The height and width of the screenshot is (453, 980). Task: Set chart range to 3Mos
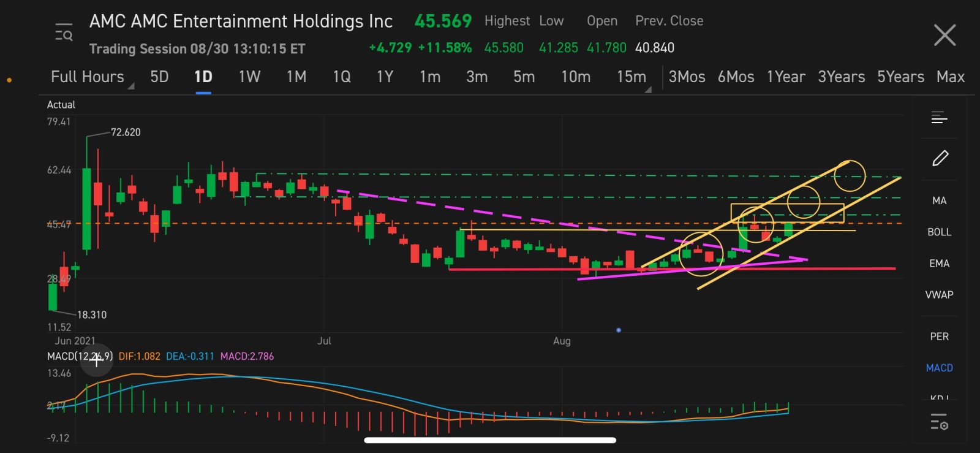click(x=687, y=77)
